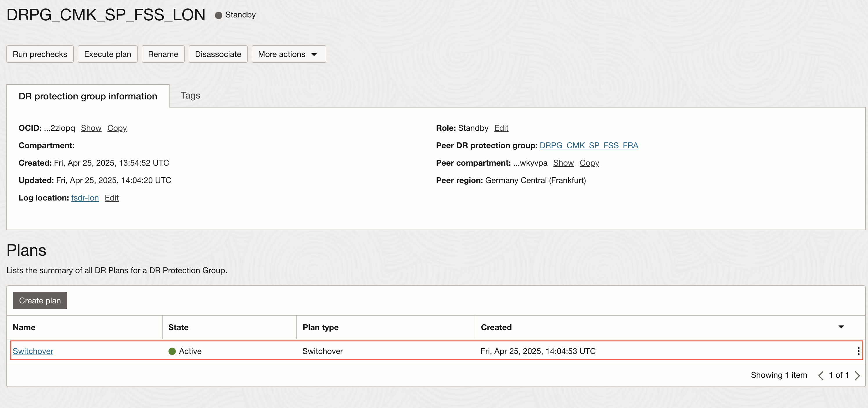This screenshot has height=408, width=868.
Task: Open the Switchover plan link
Action: tap(33, 351)
